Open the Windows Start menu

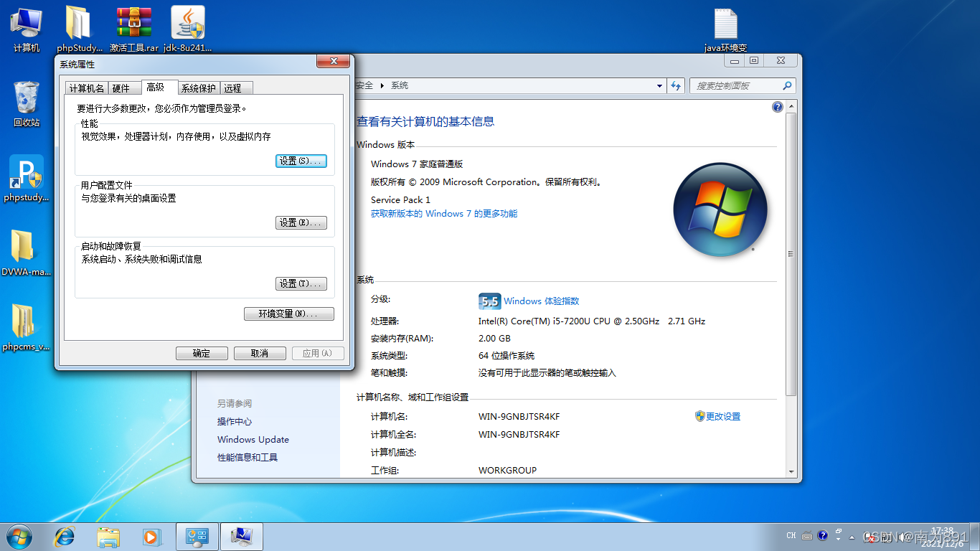[x=19, y=537]
